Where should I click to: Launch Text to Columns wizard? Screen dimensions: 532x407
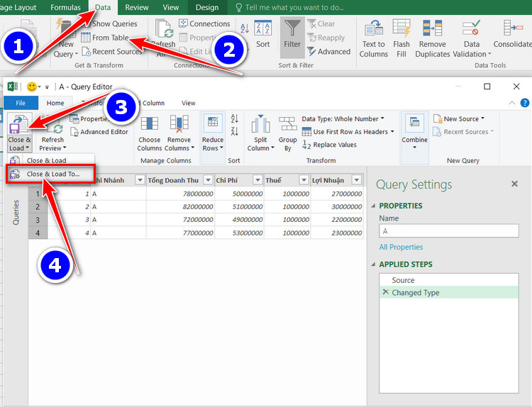click(x=374, y=39)
